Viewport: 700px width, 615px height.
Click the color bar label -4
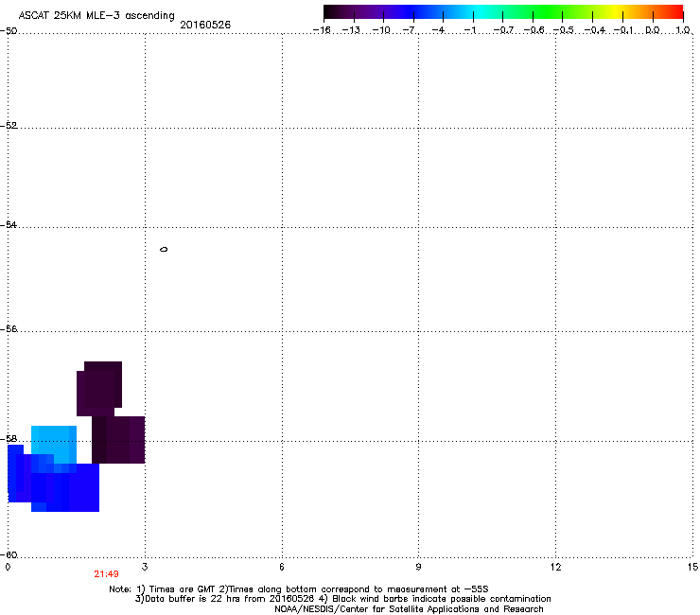[439, 30]
